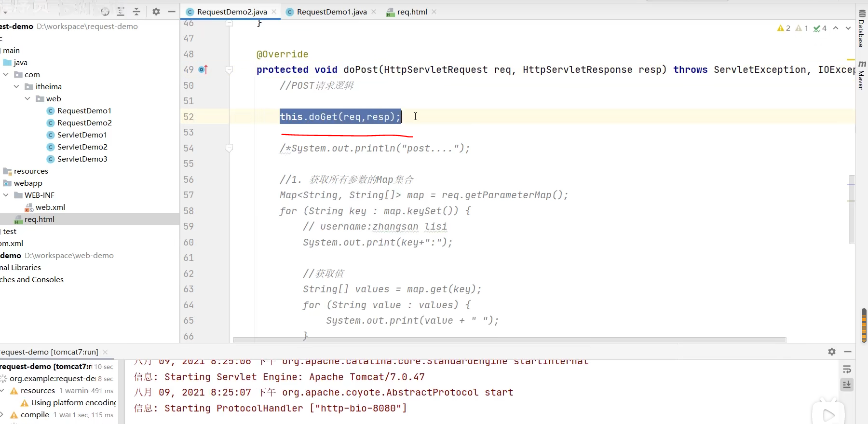Fold doPost method at line 49
This screenshot has height=424, width=868.
tap(230, 70)
